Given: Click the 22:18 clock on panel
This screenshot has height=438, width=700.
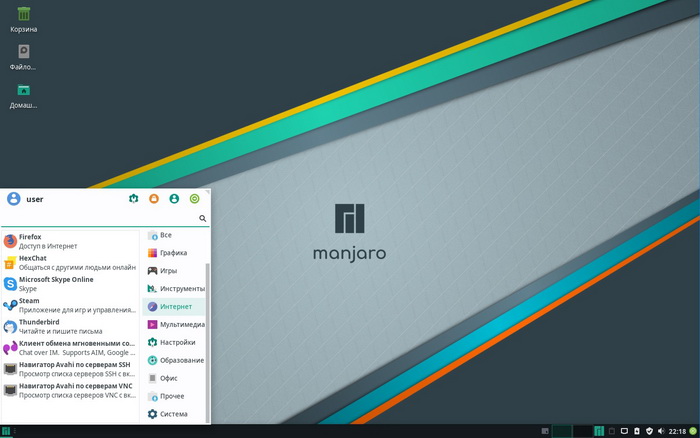Looking at the screenshot, I should pos(677,431).
